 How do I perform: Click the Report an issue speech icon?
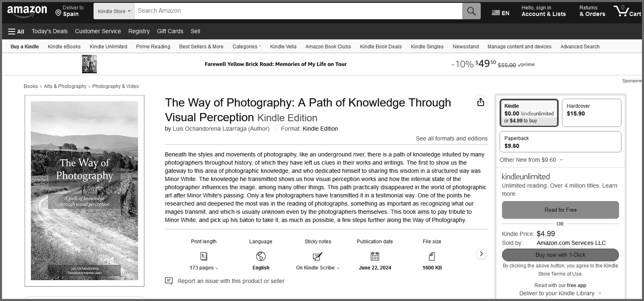coord(169,281)
